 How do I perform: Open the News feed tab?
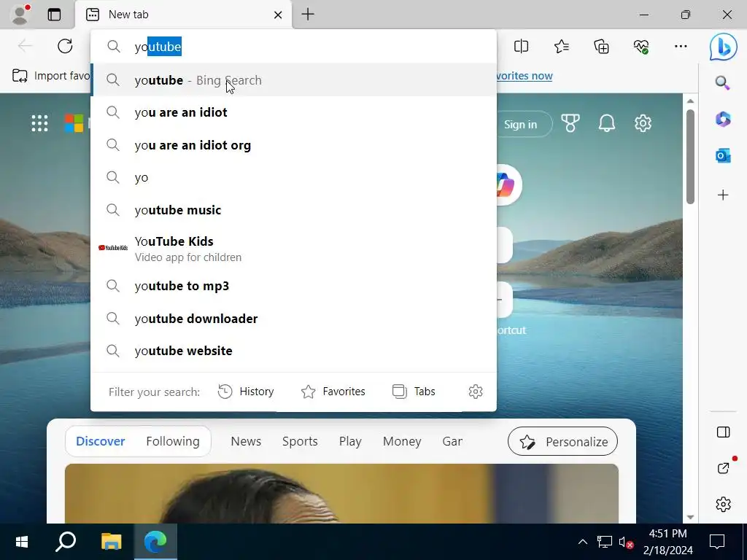coord(246,441)
